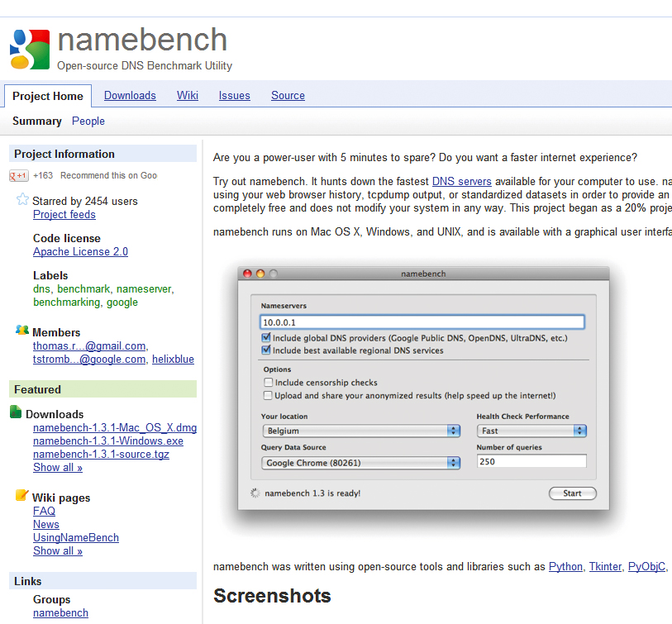This screenshot has width=672, height=624.
Task: Uncheck Include best available regional DNS services
Action: 266,350
